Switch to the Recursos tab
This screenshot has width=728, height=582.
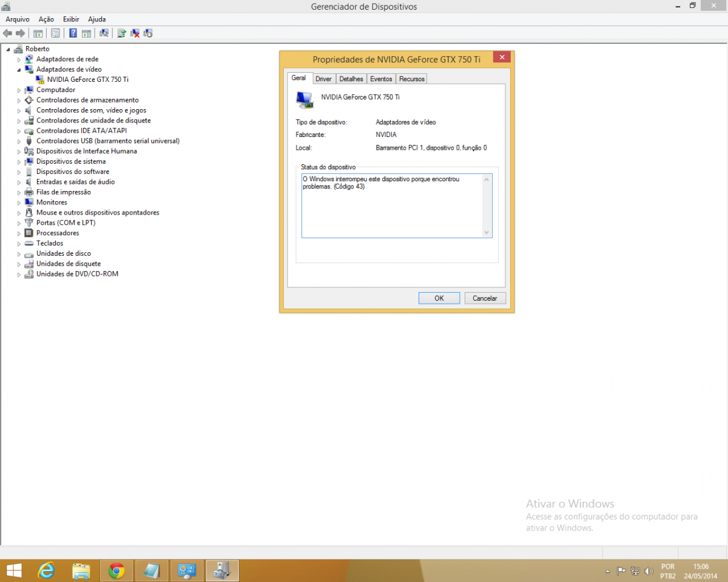click(x=412, y=79)
